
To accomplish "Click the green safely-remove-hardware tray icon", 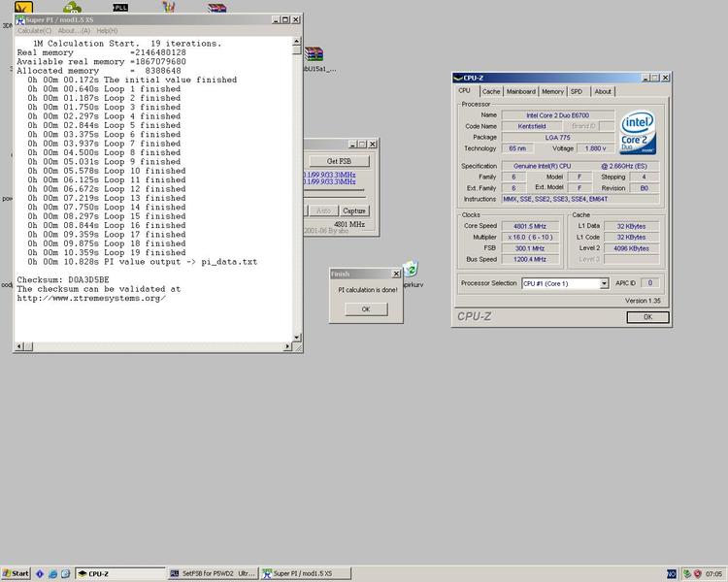I will [687, 574].
